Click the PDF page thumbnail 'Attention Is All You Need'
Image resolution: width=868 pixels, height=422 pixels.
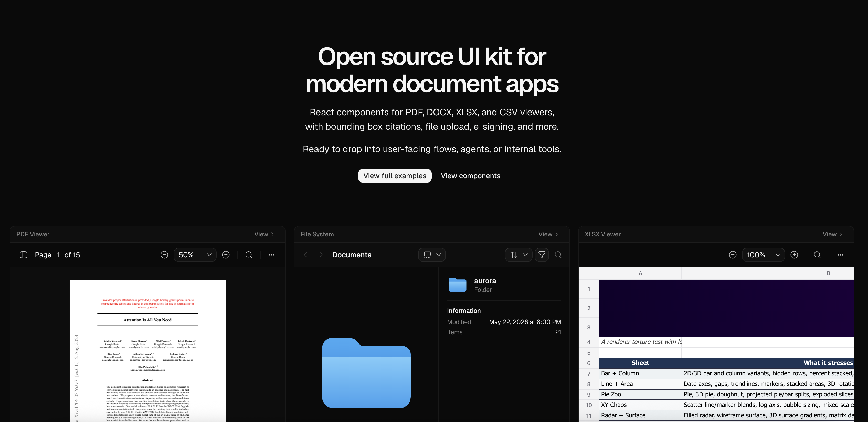click(147, 351)
